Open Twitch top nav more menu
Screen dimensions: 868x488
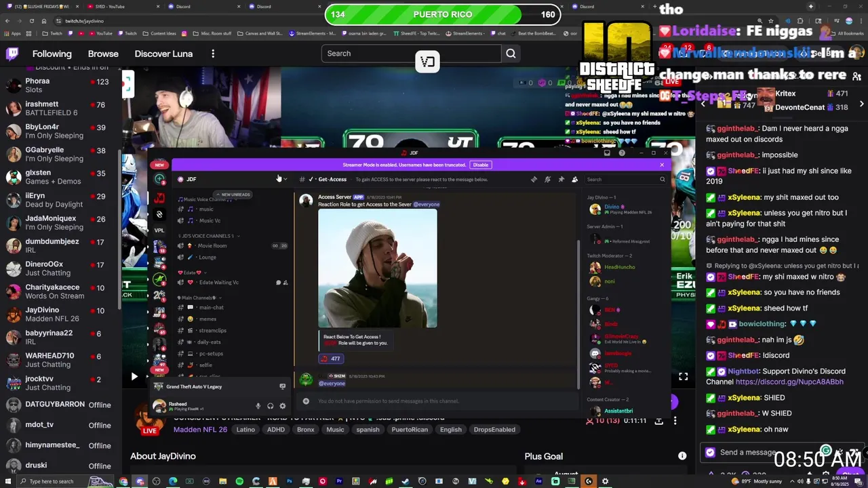213,54
